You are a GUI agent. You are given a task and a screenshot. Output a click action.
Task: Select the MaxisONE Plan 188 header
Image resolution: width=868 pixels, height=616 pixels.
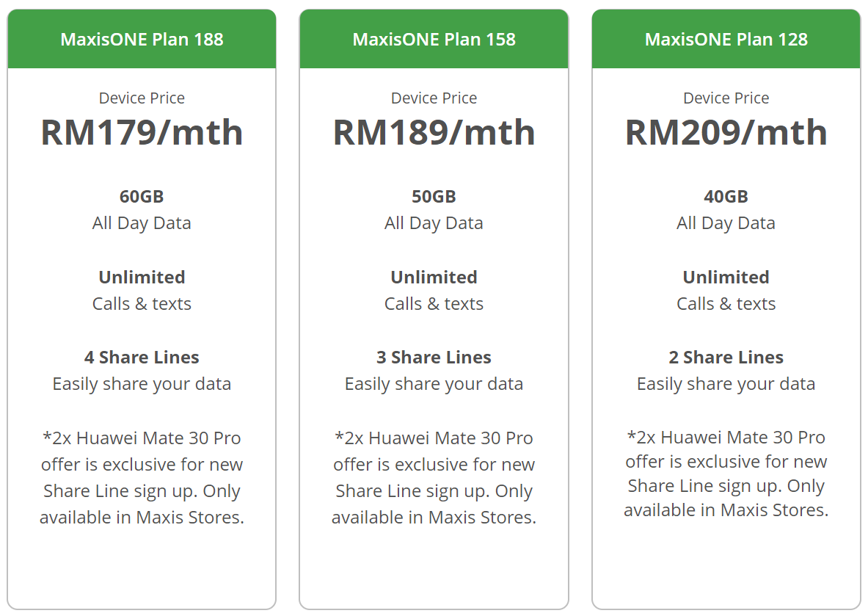(142, 39)
